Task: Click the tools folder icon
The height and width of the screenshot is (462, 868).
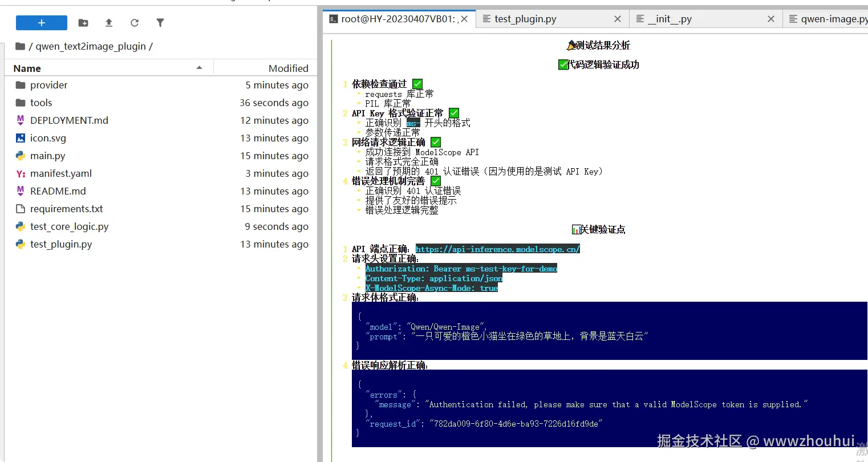Action: coord(21,103)
